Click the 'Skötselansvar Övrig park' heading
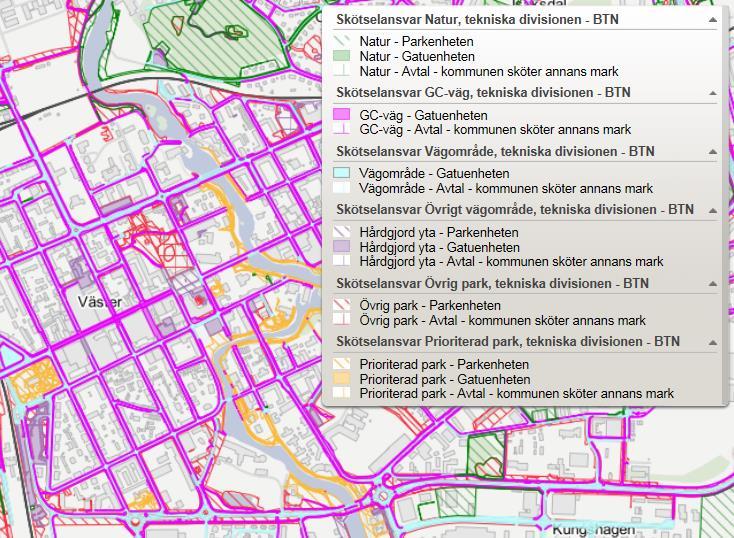Screen dimensions: 734x538 492,284
